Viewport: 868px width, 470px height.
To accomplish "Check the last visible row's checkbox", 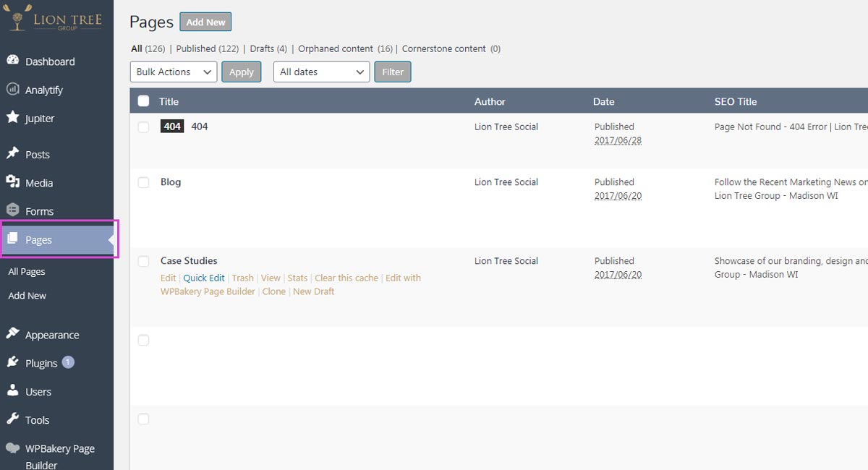I will 143,419.
